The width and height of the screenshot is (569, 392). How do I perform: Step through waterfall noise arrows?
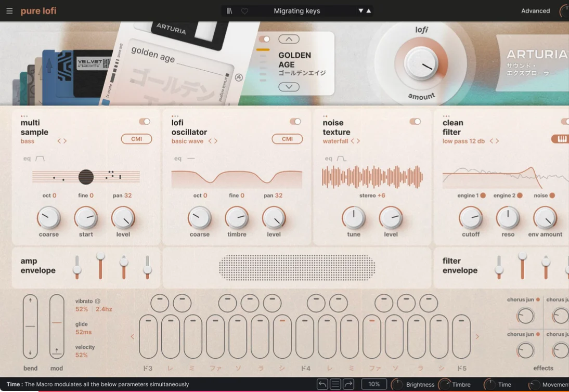click(x=355, y=141)
